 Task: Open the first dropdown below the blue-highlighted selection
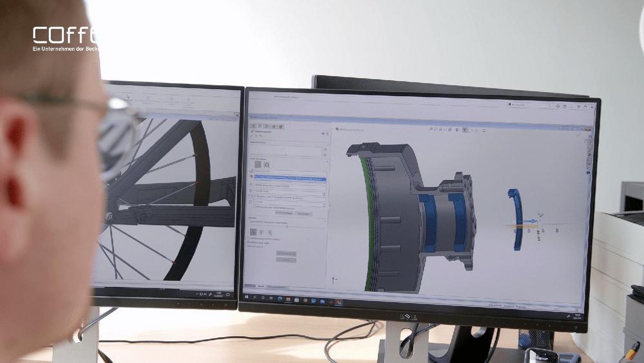[289, 184]
